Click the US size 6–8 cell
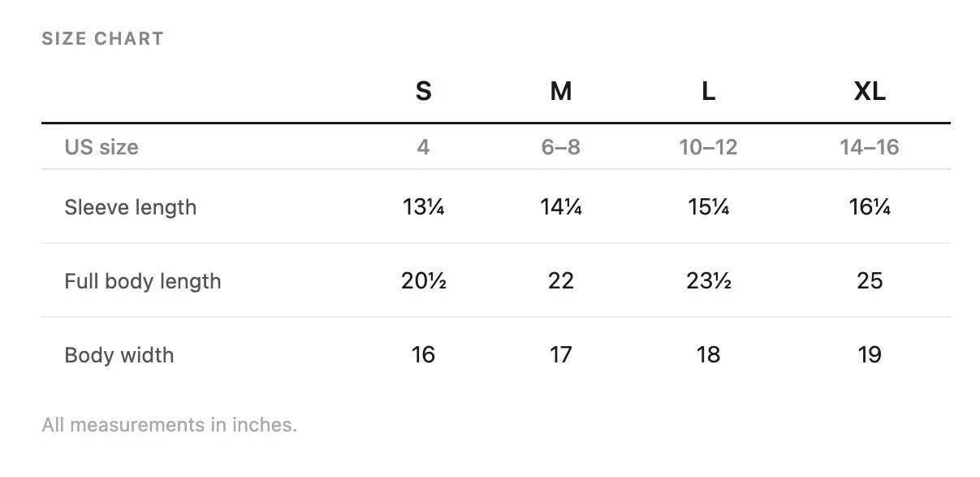The height and width of the screenshot is (477, 980). pyautogui.click(x=561, y=147)
